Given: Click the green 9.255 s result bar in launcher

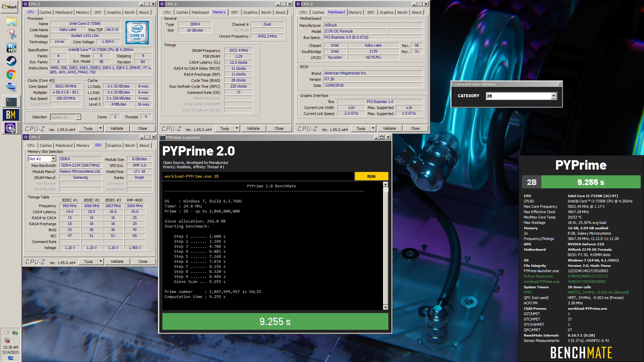Looking at the screenshot, I should 275,321.
